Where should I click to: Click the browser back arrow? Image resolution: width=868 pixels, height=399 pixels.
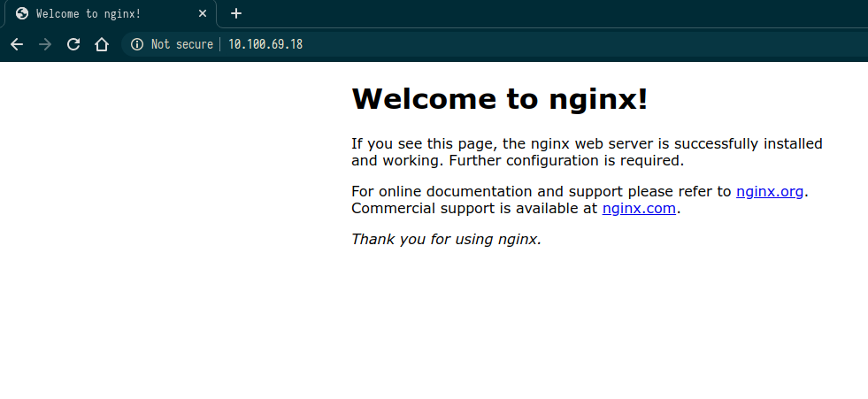[17, 45]
